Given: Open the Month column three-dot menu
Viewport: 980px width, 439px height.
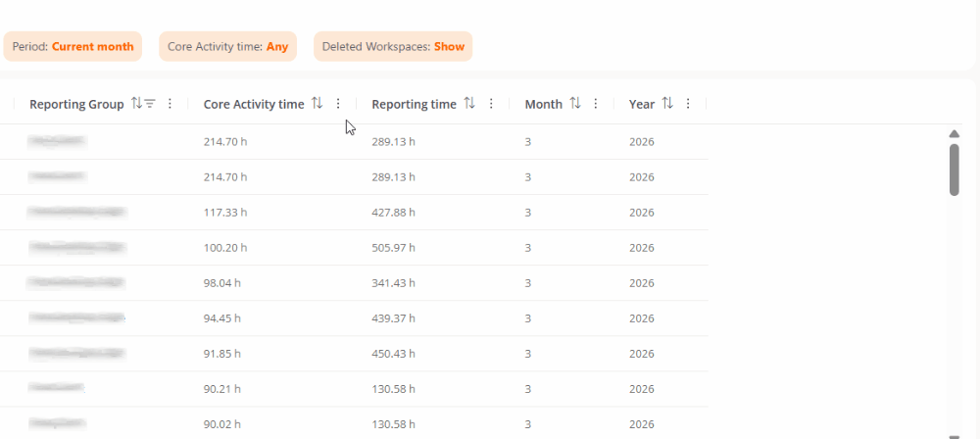Looking at the screenshot, I should tap(596, 104).
